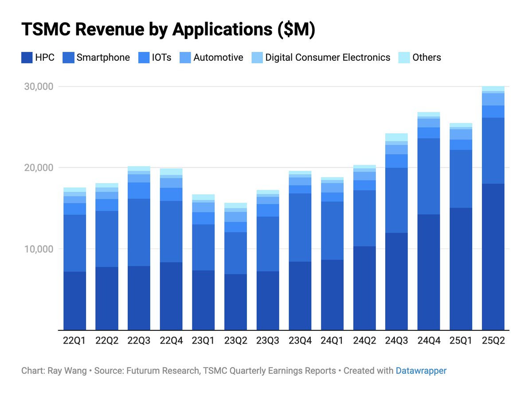The width and height of the screenshot is (532, 400).
Task: Select the HPC legend label
Action: point(45,57)
